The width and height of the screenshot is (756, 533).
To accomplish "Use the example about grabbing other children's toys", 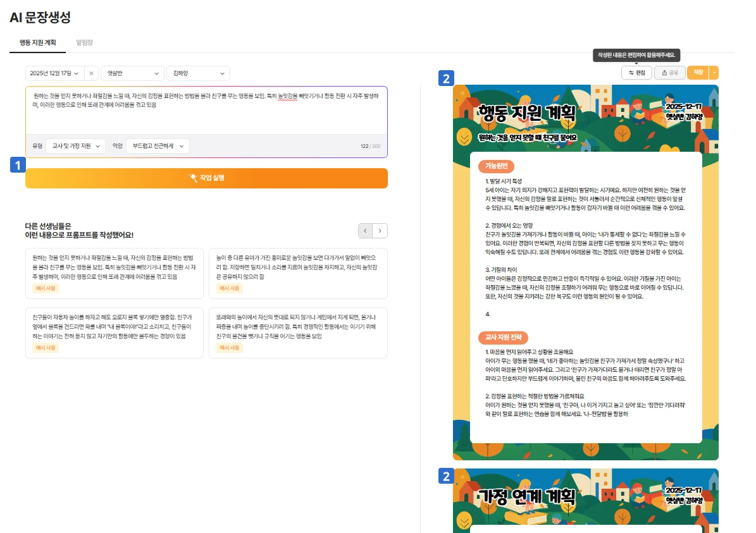I will click(x=229, y=288).
